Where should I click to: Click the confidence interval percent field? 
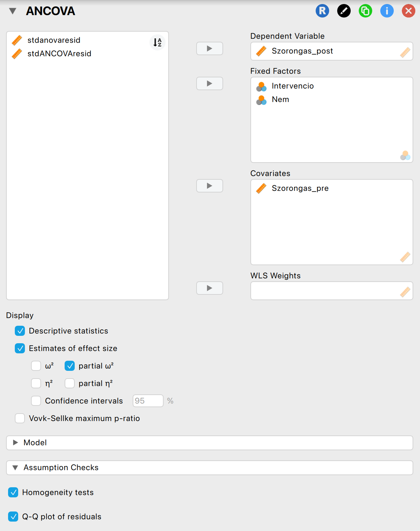[148, 401]
